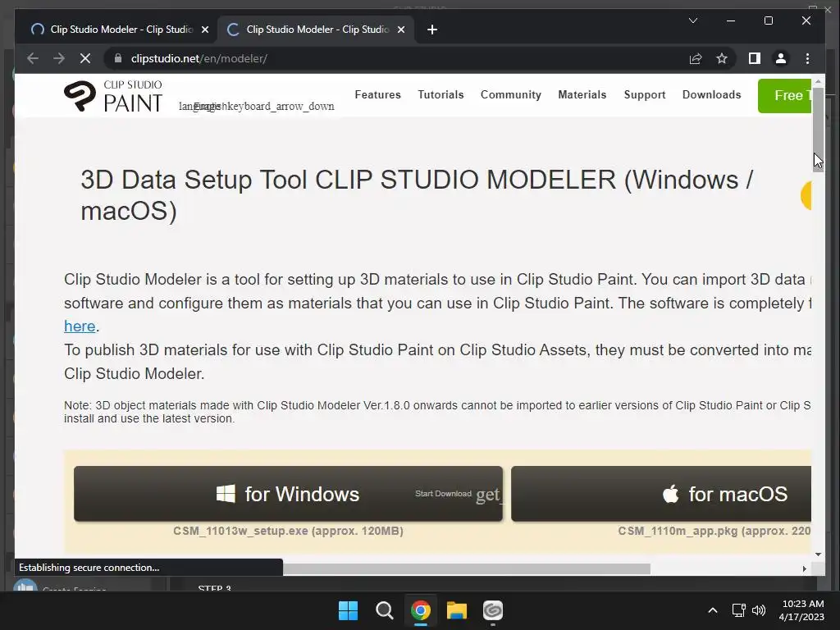The height and width of the screenshot is (630, 840).
Task: Click the network tray icon
Action: 739,610
